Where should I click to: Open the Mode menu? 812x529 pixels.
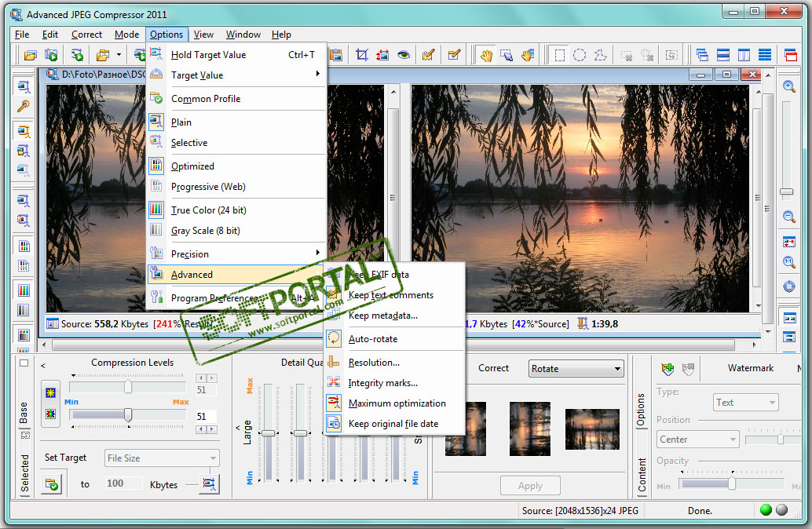[x=126, y=35]
